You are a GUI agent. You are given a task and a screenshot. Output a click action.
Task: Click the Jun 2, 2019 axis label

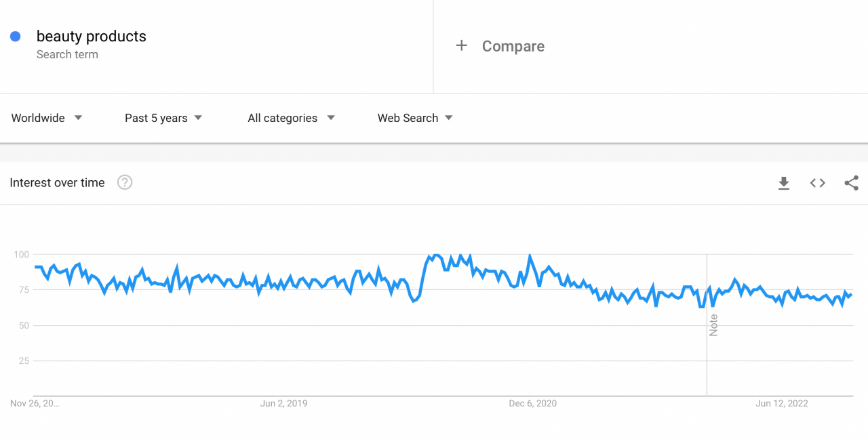[x=283, y=404]
